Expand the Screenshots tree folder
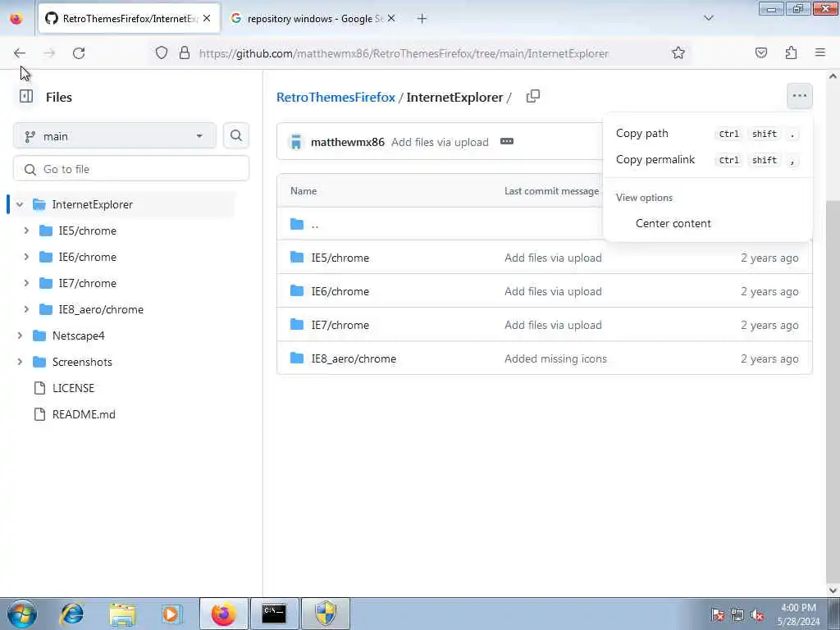Viewport: 840px width, 630px height. click(20, 362)
